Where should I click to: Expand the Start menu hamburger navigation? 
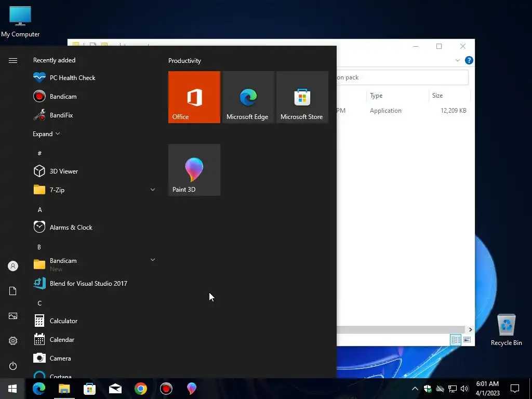pos(13,60)
